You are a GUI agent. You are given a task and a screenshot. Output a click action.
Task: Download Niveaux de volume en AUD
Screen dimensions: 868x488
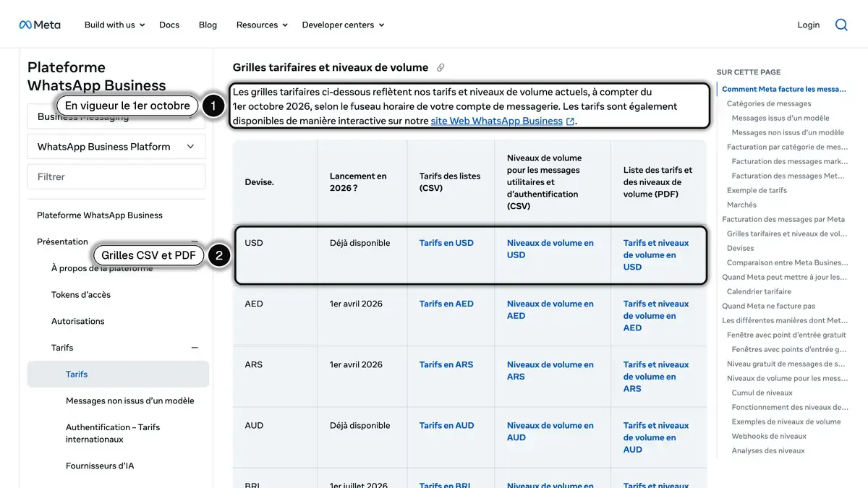pos(550,431)
